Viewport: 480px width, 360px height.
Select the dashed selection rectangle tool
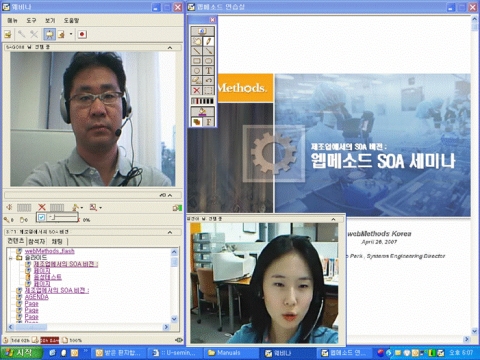[208, 90]
